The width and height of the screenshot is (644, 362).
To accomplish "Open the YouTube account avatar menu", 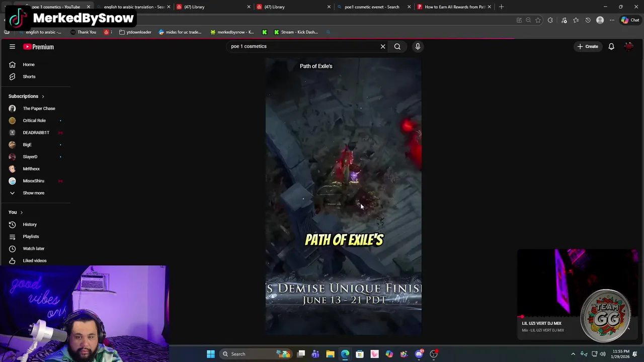I will [x=629, y=47].
